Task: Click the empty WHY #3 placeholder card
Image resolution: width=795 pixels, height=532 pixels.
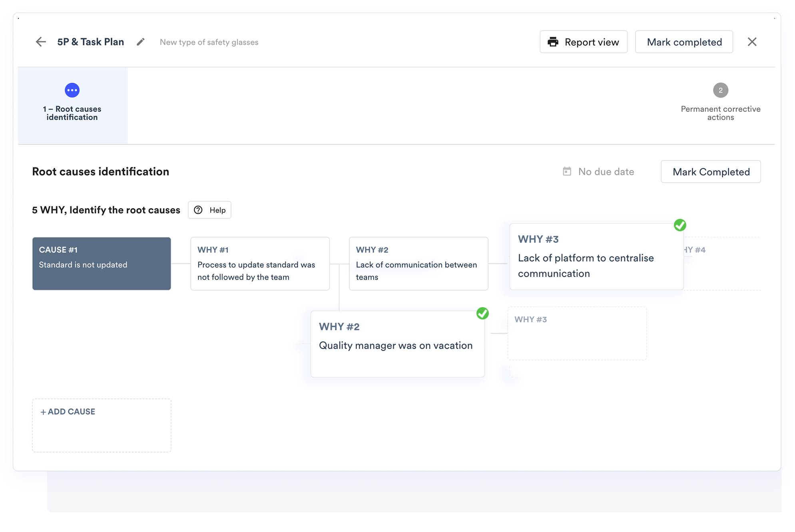Action: click(577, 333)
